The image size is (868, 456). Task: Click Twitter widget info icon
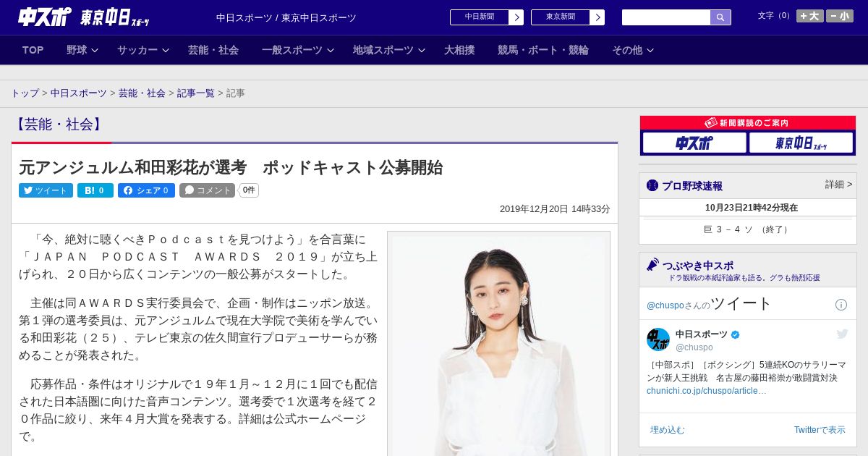coord(841,305)
